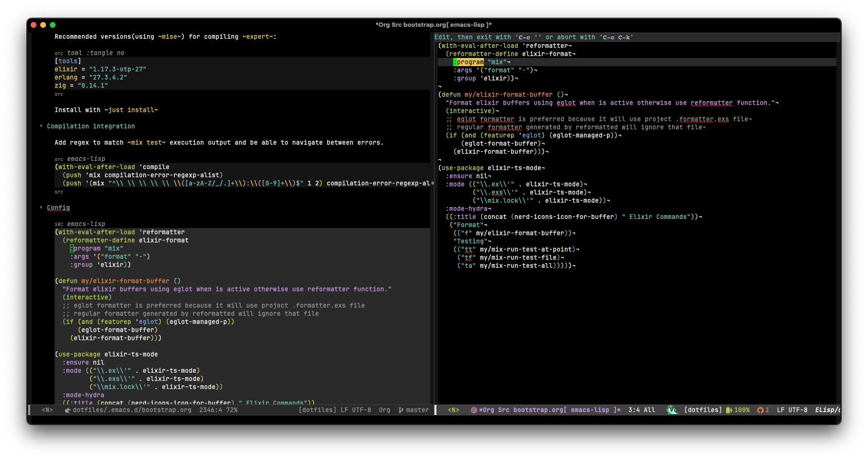Click (use-package elixir-ts-mode in left pane

[x=106, y=355]
